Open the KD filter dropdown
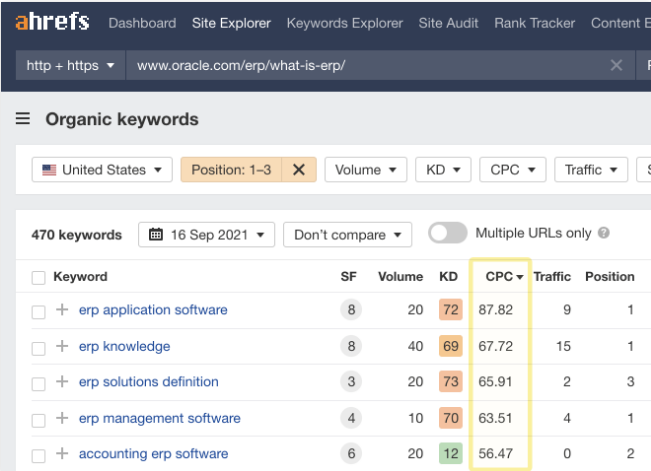This screenshot has height=471, width=651. [x=443, y=169]
